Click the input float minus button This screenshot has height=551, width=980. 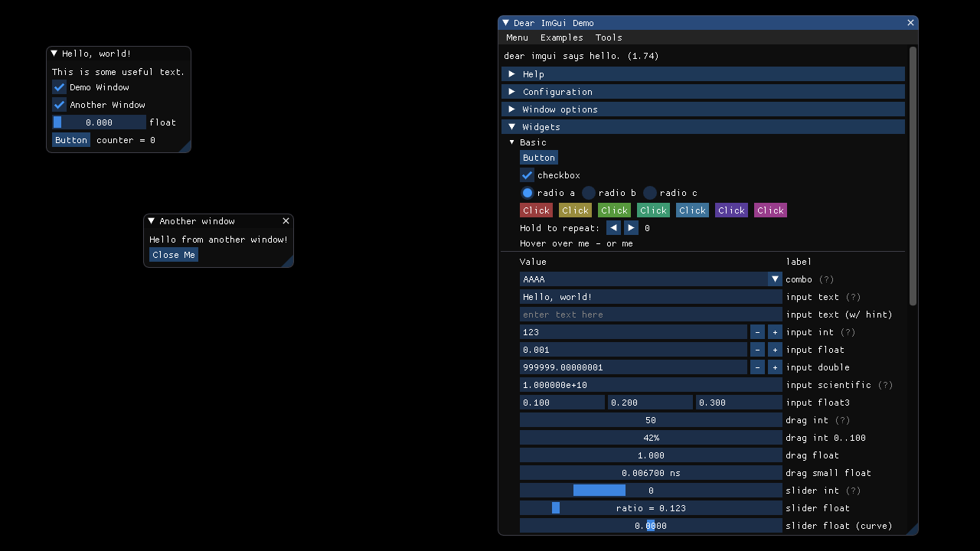pyautogui.click(x=757, y=350)
